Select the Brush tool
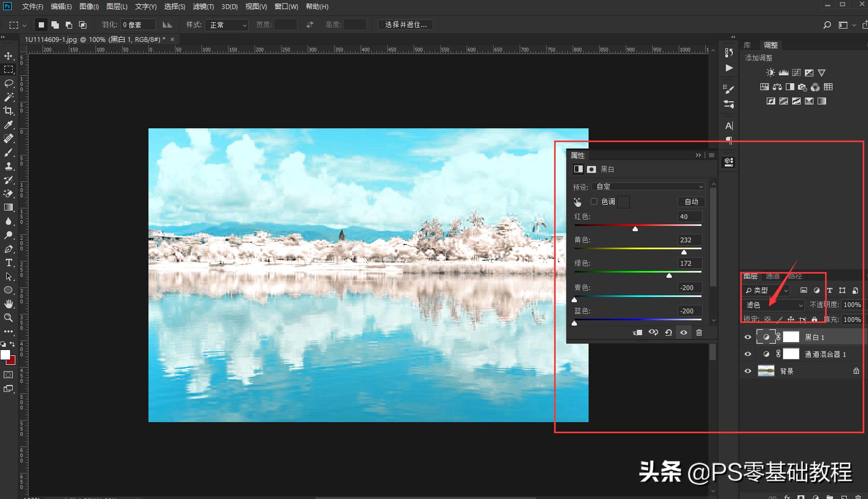Viewport: 868px width, 499px height. 8,152
